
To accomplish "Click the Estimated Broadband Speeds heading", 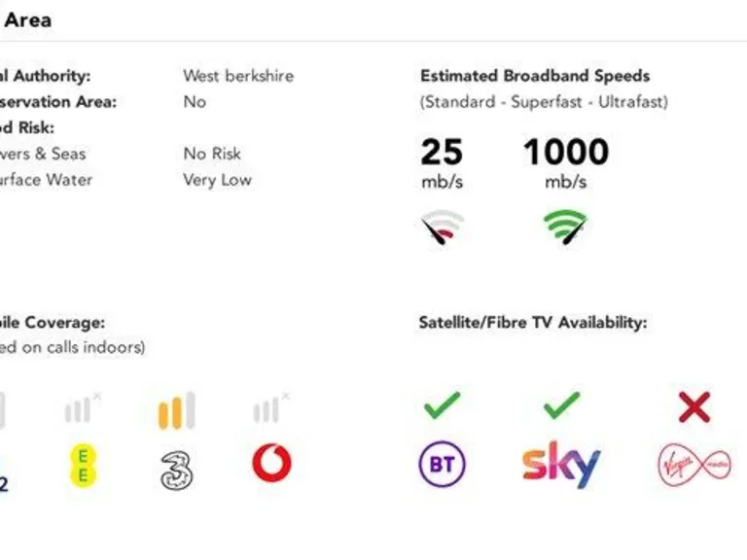I will click(x=535, y=76).
